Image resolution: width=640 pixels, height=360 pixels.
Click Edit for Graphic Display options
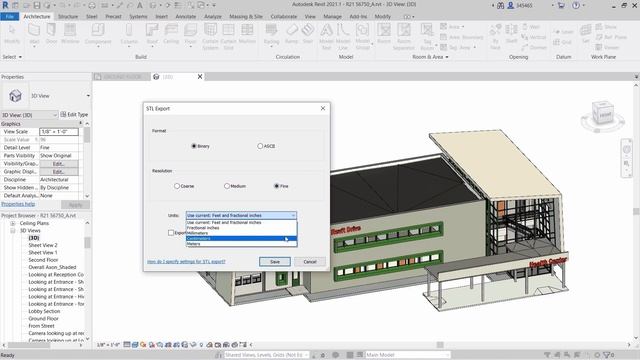(59, 172)
